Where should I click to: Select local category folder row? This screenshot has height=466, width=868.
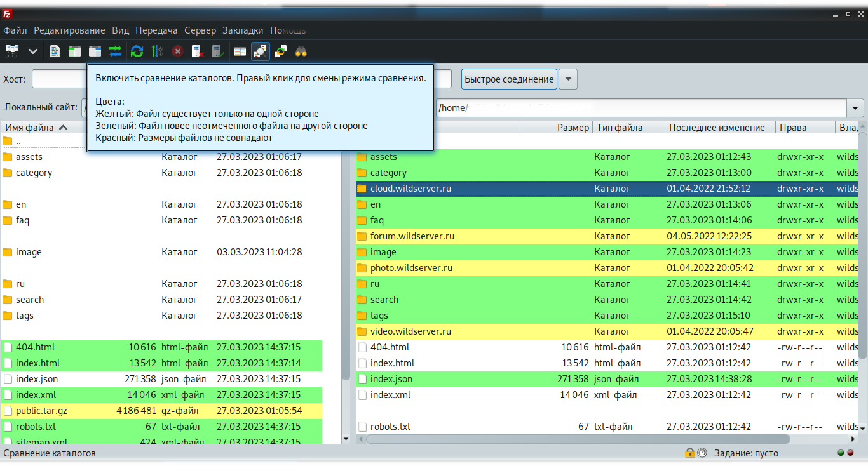(x=162, y=173)
